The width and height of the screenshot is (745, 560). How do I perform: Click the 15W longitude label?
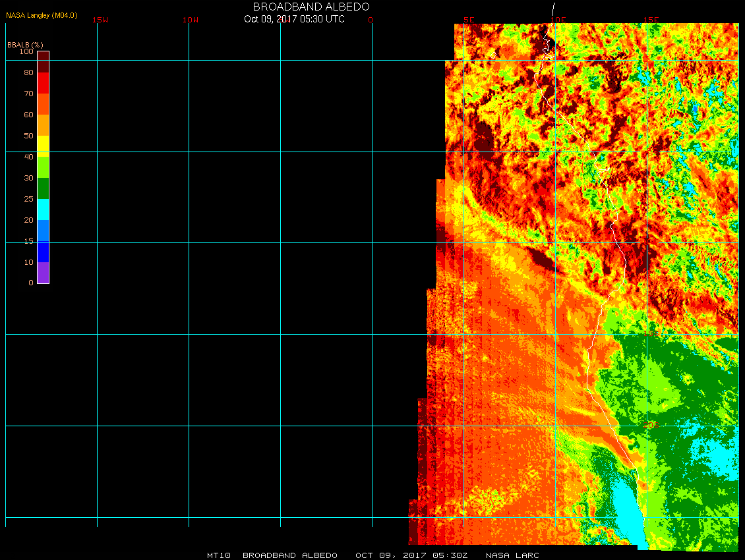[100, 20]
